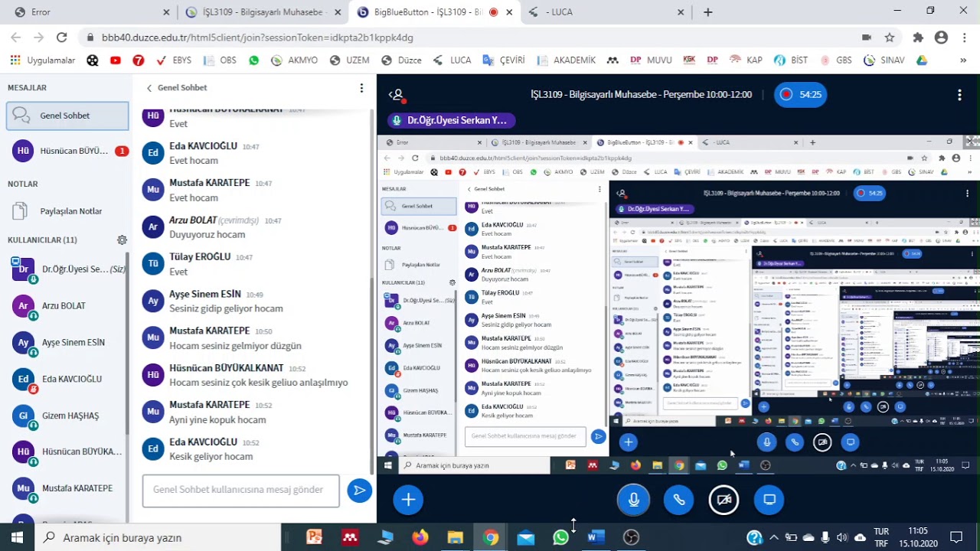980x551 pixels.
Task: Open AKMYO bookmark
Action: point(294,60)
